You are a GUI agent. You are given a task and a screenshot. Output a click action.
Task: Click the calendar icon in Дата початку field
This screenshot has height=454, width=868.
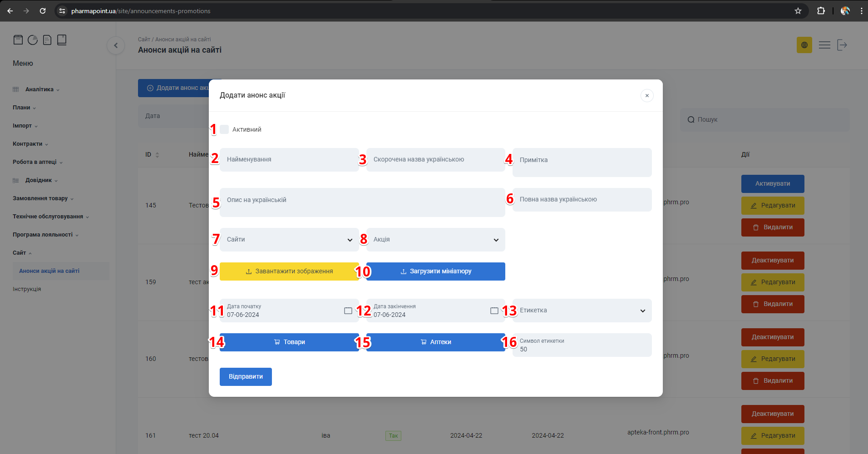coord(348,311)
